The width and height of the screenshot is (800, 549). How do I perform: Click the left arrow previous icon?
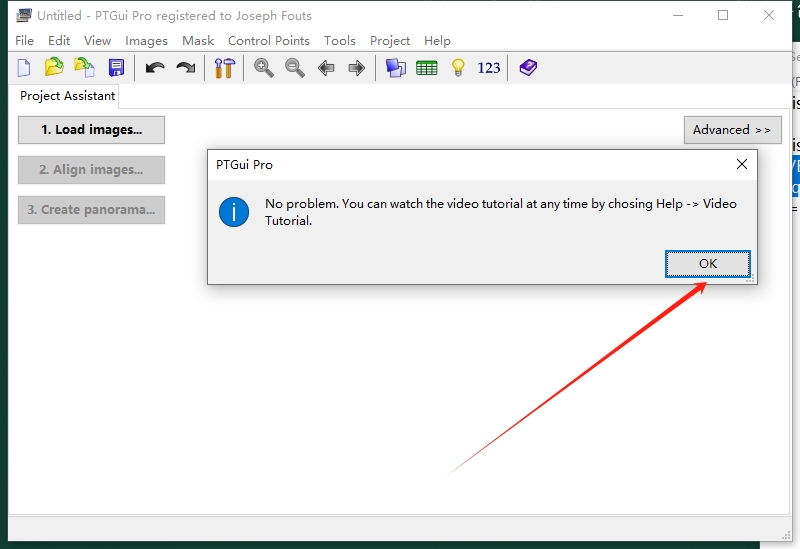coord(326,68)
